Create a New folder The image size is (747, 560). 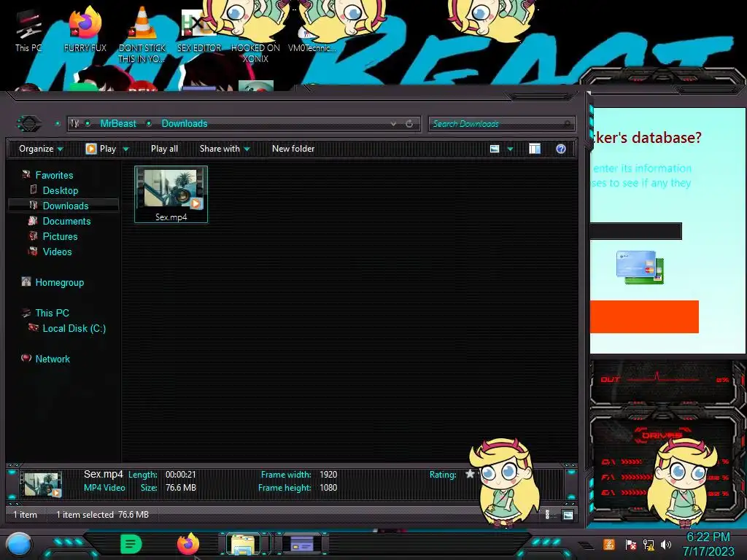293,149
